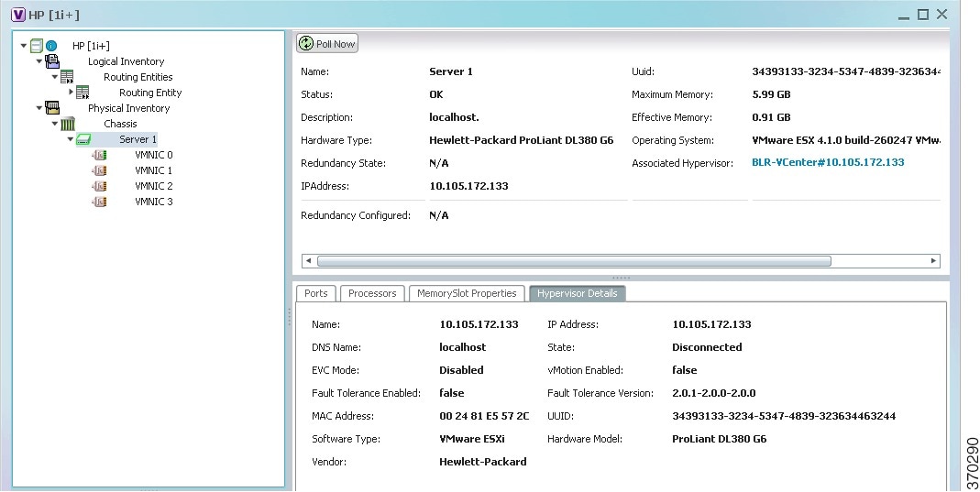Viewport: 980px width, 492px height.
Task: Click the Hardware Type value Hewlett-Packard ProLiant DL380 G6
Action: pos(522,140)
